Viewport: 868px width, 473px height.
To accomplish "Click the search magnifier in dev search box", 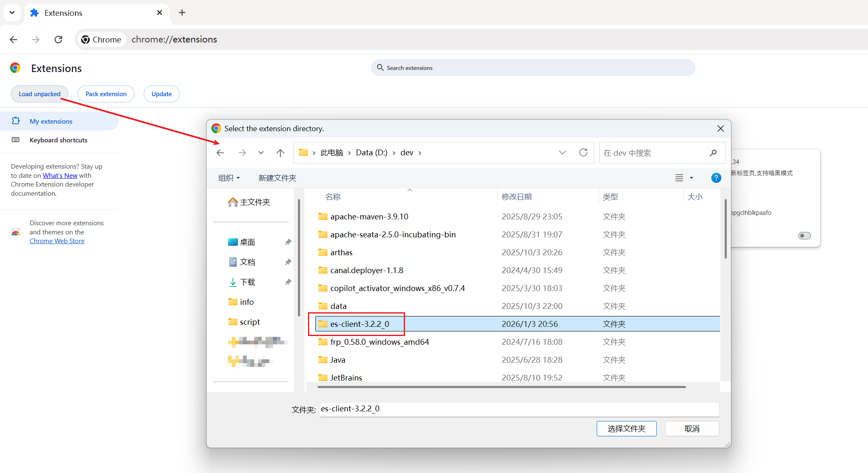I will [713, 153].
